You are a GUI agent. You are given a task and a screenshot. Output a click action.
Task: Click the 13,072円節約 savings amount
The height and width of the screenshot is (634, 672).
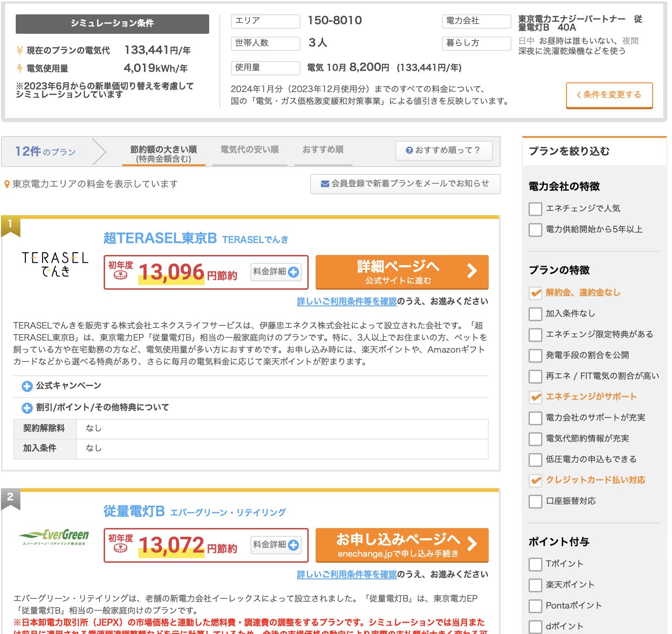[x=188, y=546]
